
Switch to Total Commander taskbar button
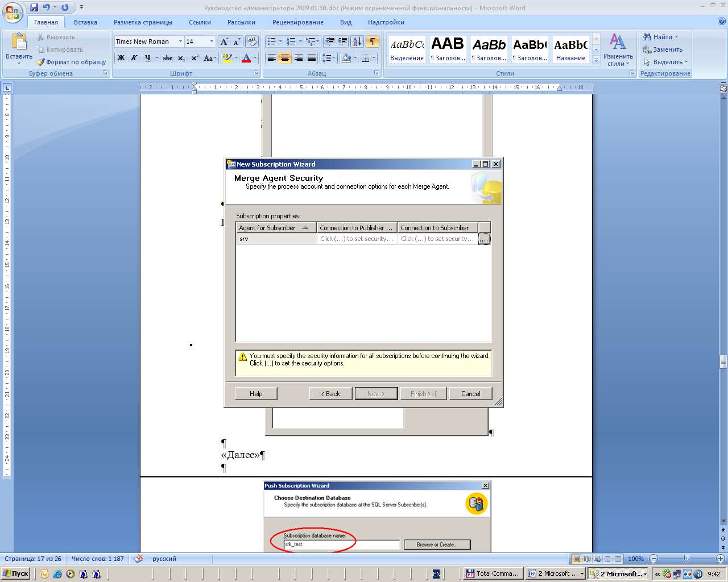[492, 573]
